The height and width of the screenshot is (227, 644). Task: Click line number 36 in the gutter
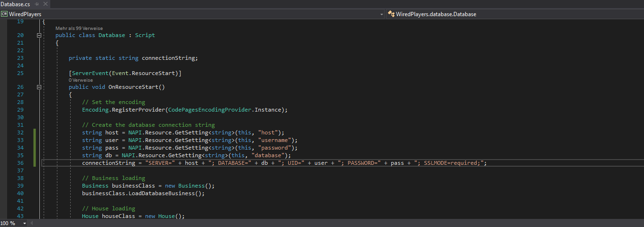20,163
